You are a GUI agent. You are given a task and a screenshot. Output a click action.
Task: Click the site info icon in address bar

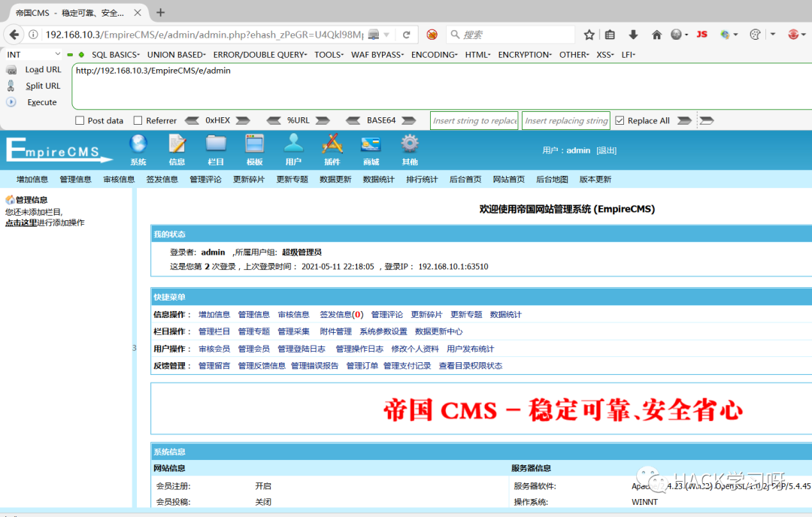[33, 35]
